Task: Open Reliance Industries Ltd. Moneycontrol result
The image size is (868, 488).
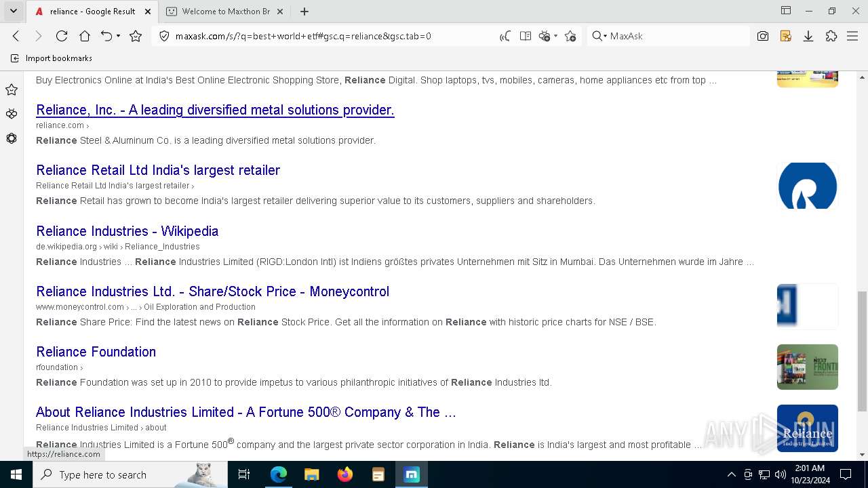Action: [x=212, y=291]
